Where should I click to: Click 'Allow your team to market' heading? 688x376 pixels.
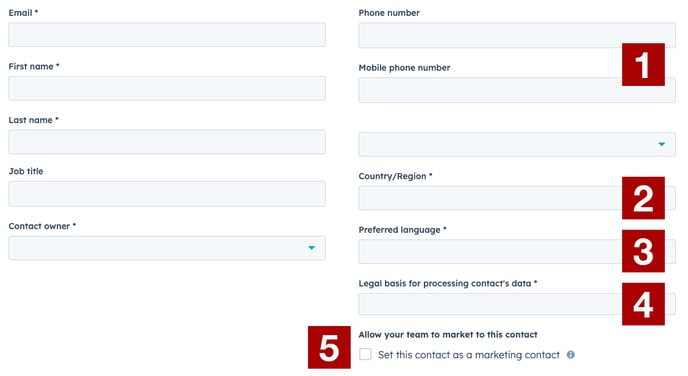point(448,335)
